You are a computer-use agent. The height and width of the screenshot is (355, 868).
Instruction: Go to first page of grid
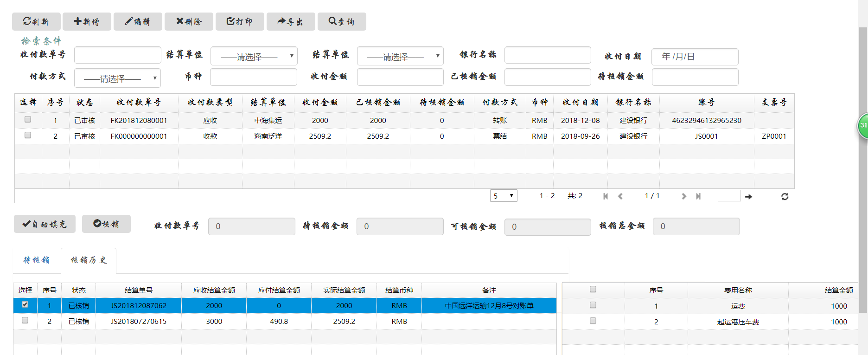point(606,196)
